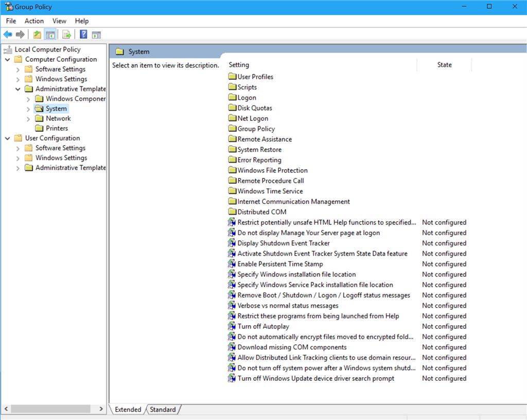Image resolution: width=527 pixels, height=420 pixels.
Task: Expand the Windows Components tree node
Action: (x=28, y=99)
